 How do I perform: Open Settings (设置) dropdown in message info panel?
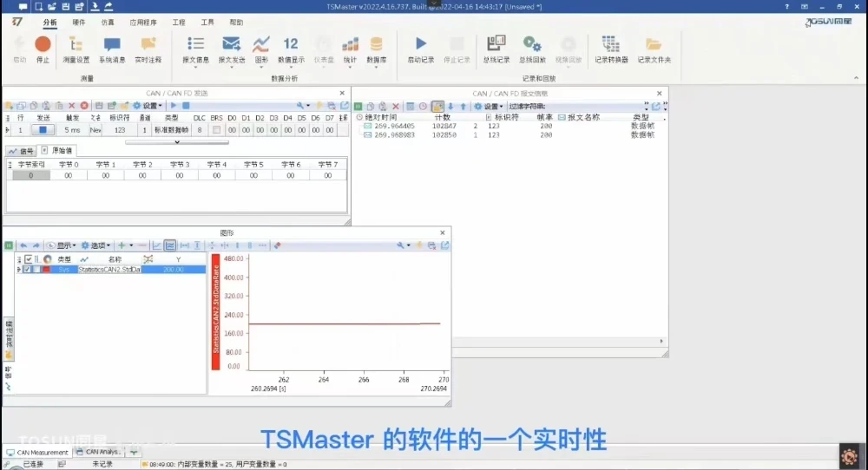[x=489, y=106]
